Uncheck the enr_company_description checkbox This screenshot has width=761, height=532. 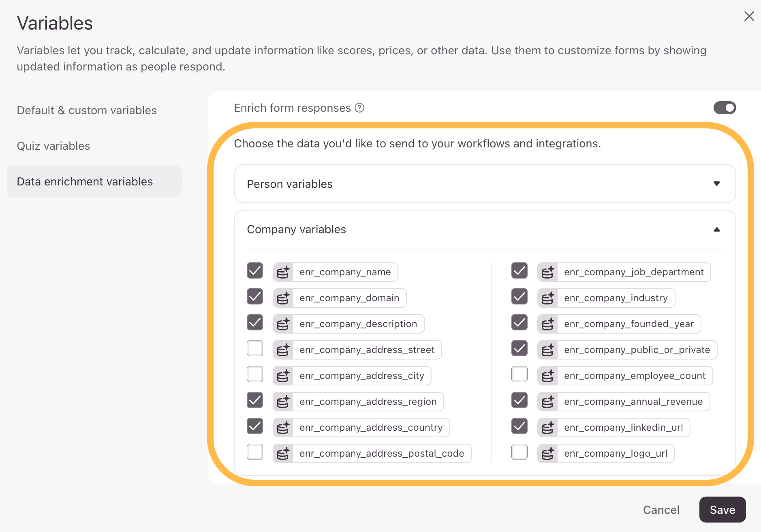point(255,322)
